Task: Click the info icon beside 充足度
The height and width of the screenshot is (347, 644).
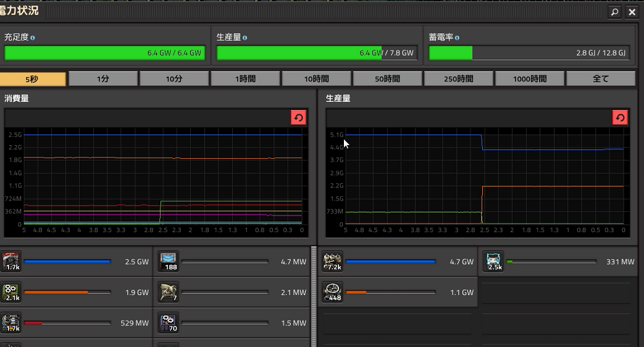Action: coord(33,38)
